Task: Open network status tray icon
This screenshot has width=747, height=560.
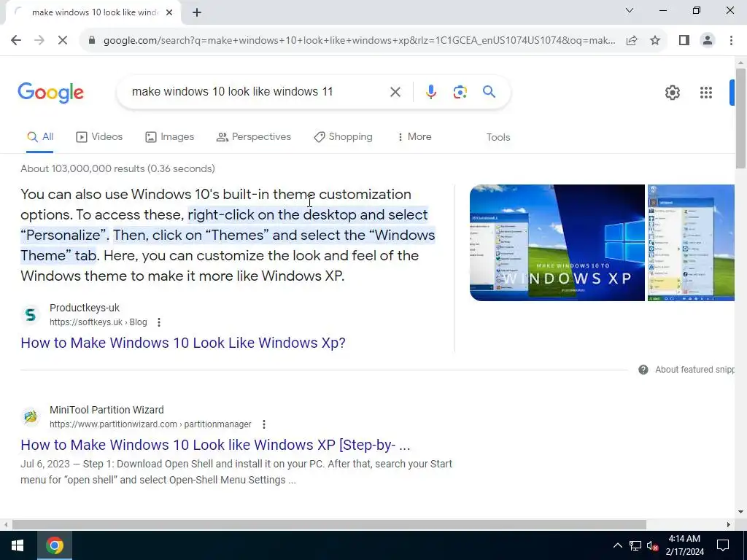Action: [x=635, y=545]
